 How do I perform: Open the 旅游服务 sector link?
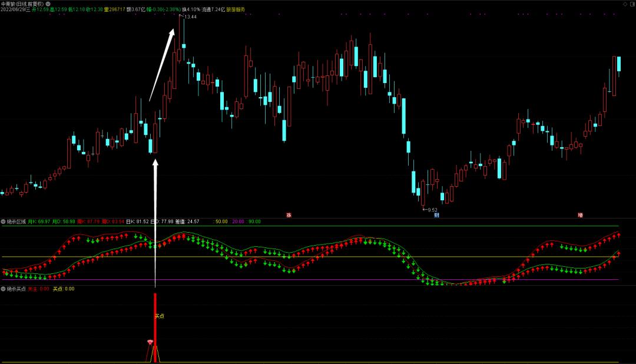[x=236, y=9]
